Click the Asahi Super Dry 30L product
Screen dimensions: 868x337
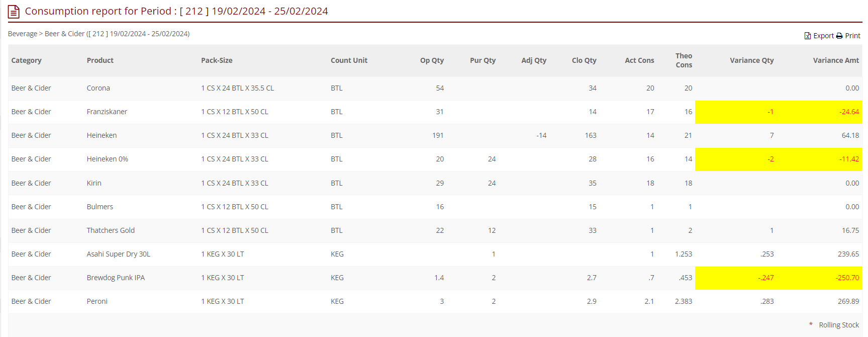[x=118, y=254]
